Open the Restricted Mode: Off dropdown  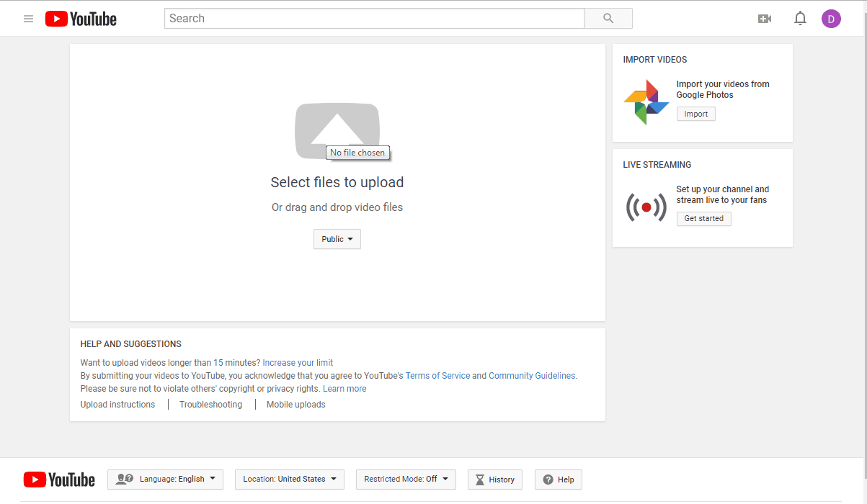click(x=406, y=480)
